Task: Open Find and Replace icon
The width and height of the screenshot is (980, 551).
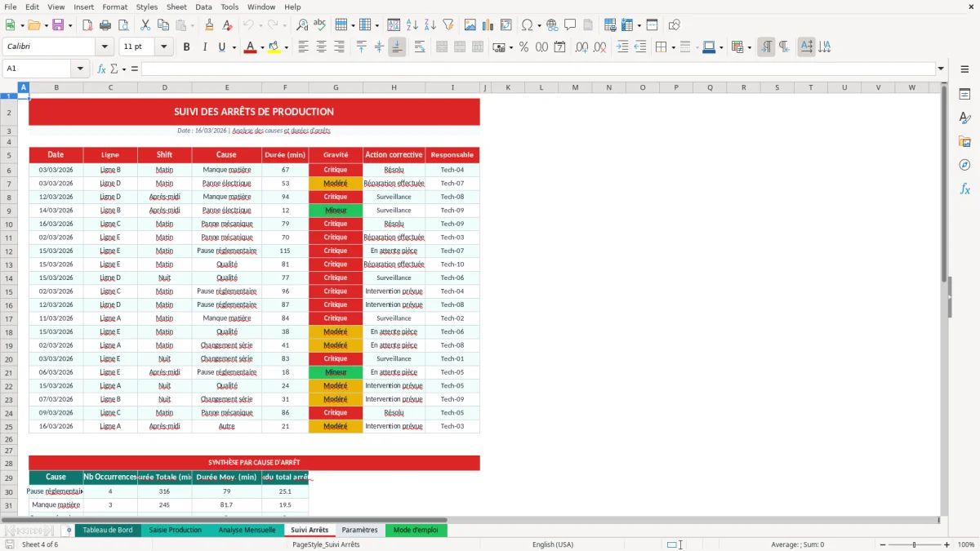Action: click(x=302, y=25)
